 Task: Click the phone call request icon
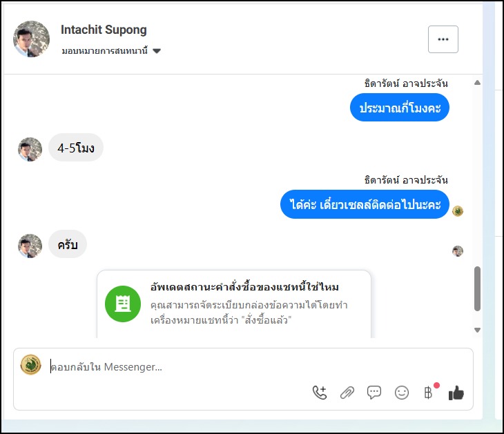(320, 393)
